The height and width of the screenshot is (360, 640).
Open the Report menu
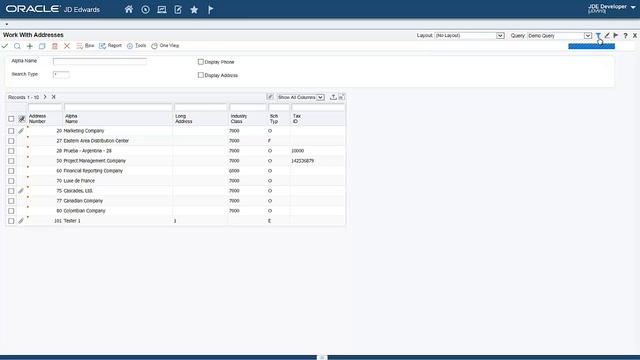[111, 46]
